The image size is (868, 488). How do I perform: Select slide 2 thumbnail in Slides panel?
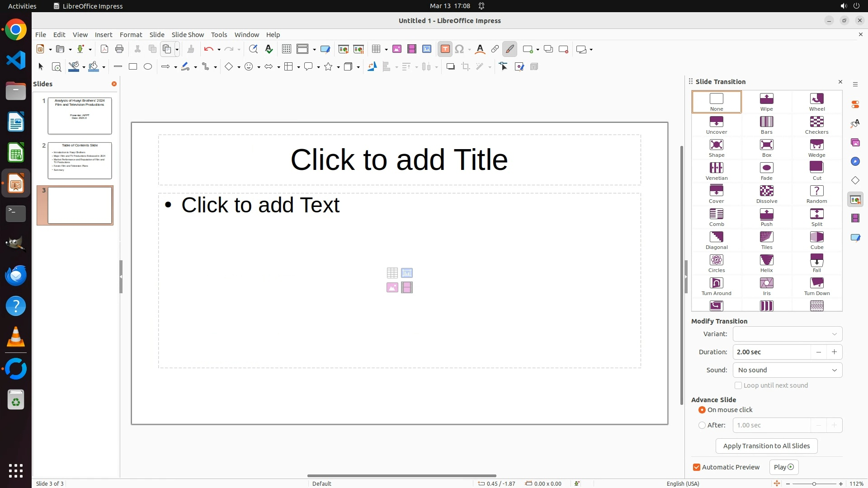[80, 160]
